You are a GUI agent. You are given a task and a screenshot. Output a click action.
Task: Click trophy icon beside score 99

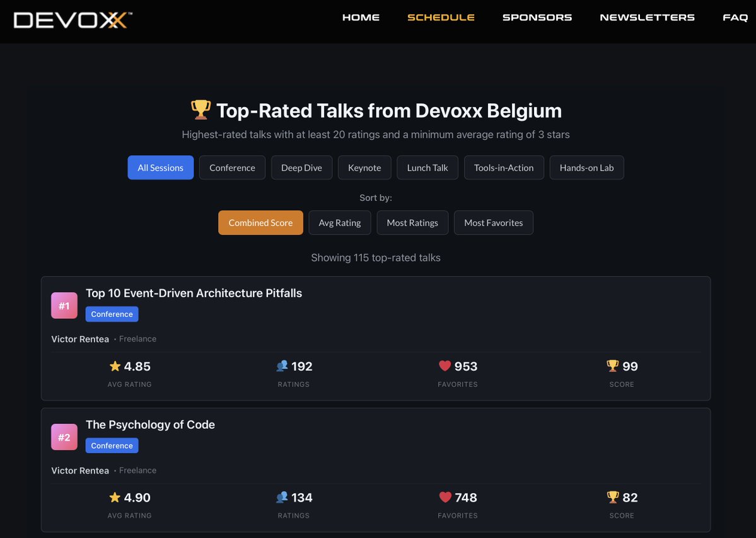[x=612, y=366]
